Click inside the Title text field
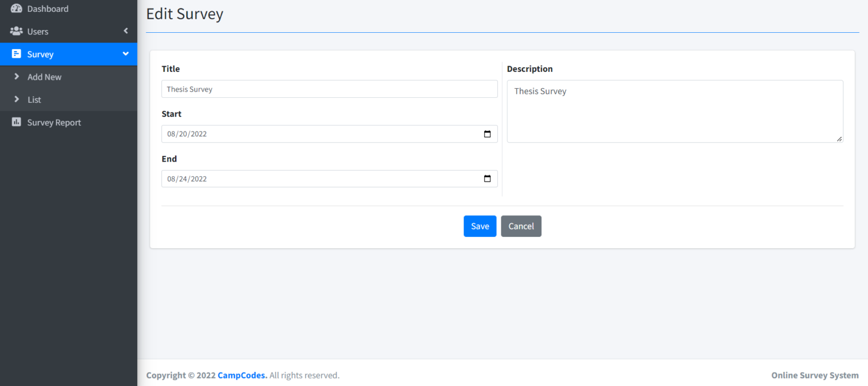The width and height of the screenshot is (868, 386). point(329,89)
